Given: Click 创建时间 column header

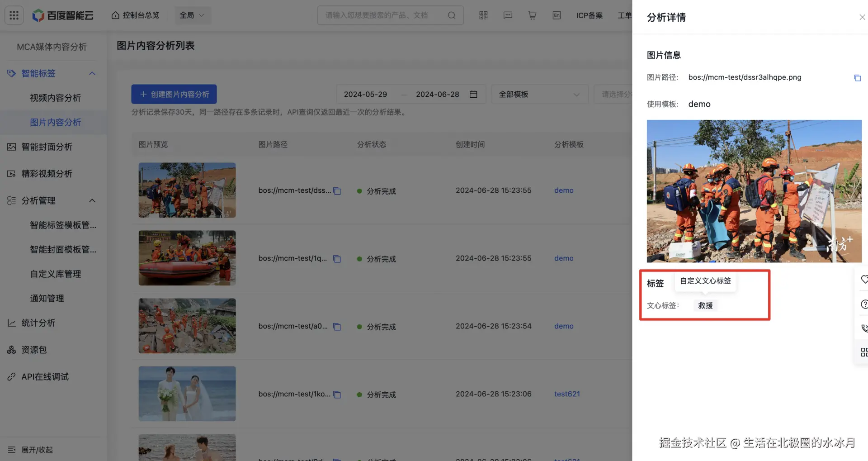Looking at the screenshot, I should coord(470,144).
